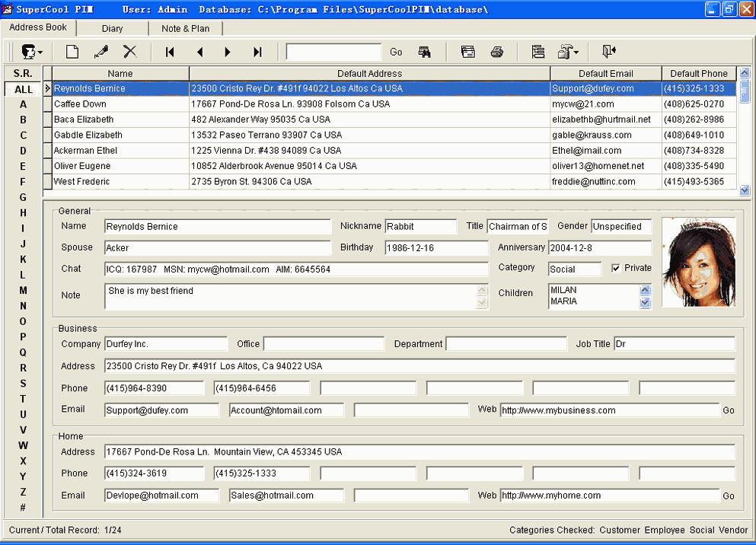Click Go beside the business web address

(729, 410)
